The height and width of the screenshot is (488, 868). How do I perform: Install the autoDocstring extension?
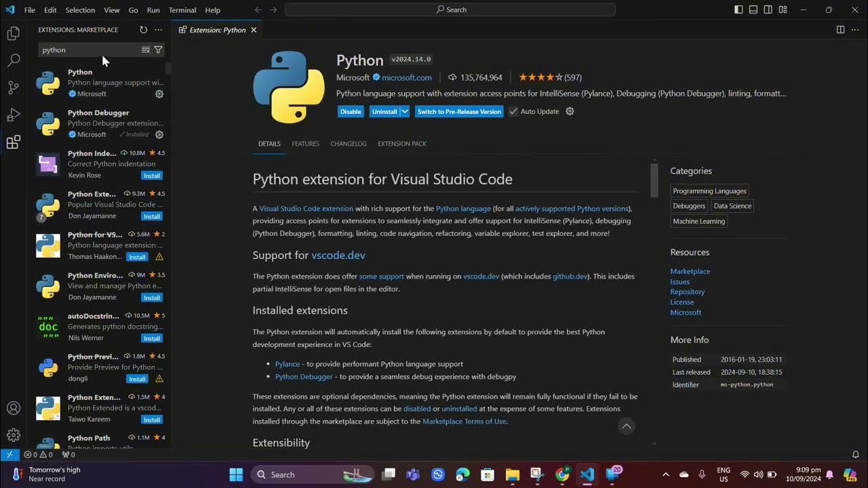click(x=152, y=338)
